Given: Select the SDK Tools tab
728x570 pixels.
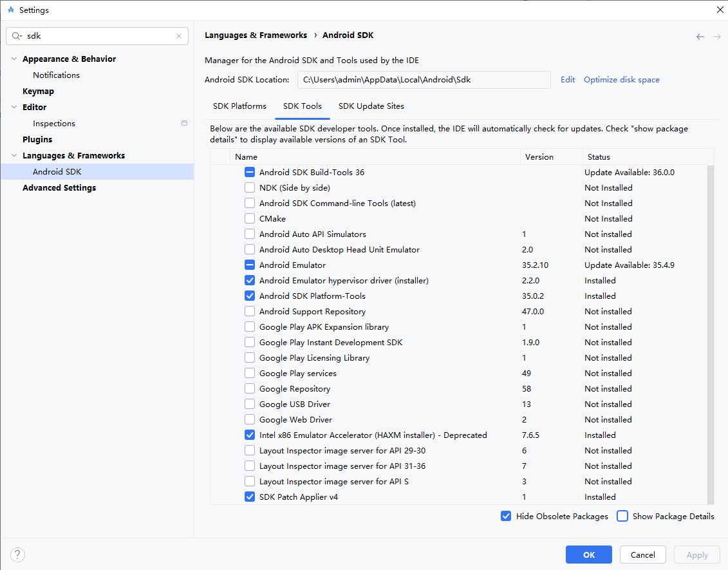Looking at the screenshot, I should [x=303, y=106].
